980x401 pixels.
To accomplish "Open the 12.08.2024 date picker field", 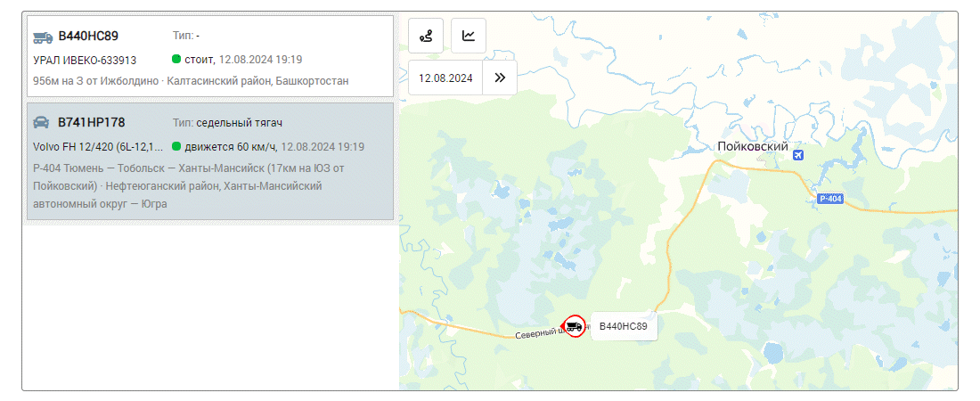I will tap(445, 78).
